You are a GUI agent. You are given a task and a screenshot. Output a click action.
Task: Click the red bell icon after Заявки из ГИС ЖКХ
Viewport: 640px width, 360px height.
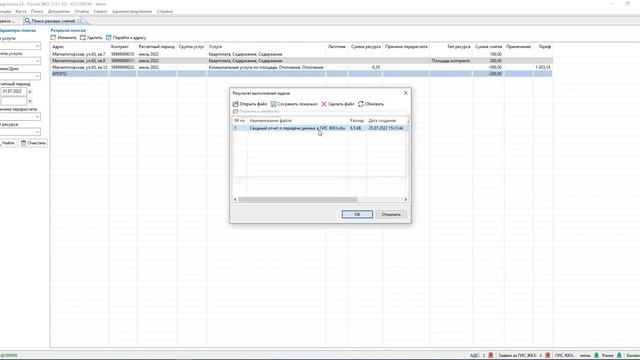coord(548,356)
